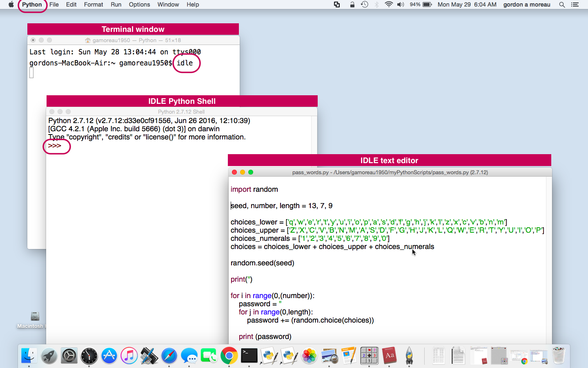Open the Edit menu
588x368 pixels.
[x=71, y=4]
